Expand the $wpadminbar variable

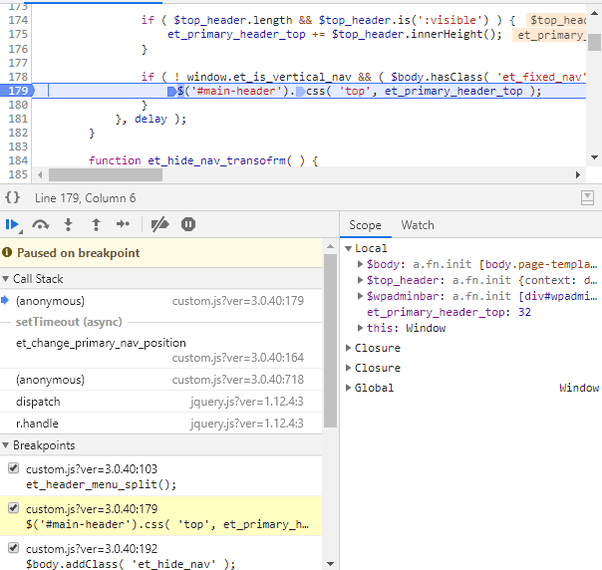(x=360, y=296)
